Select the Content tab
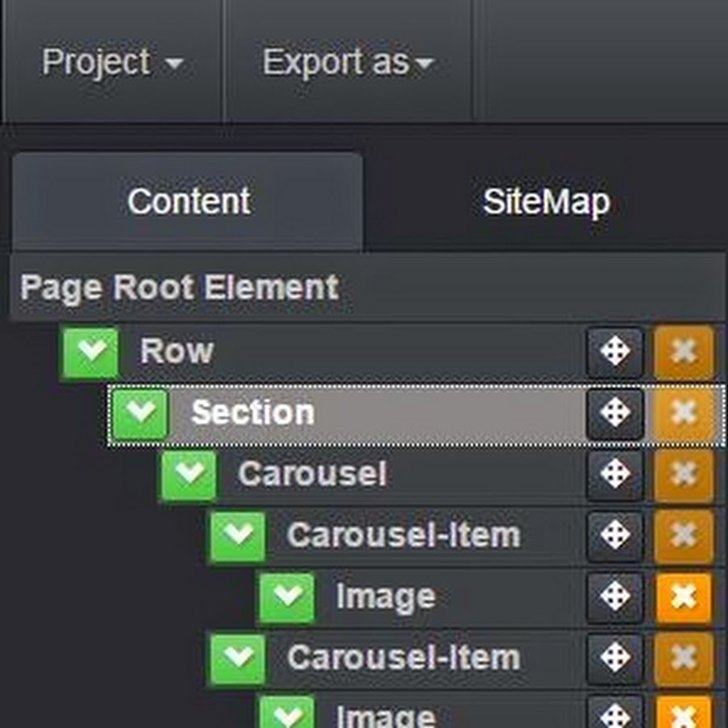Screen dimensions: 728x728 188,202
